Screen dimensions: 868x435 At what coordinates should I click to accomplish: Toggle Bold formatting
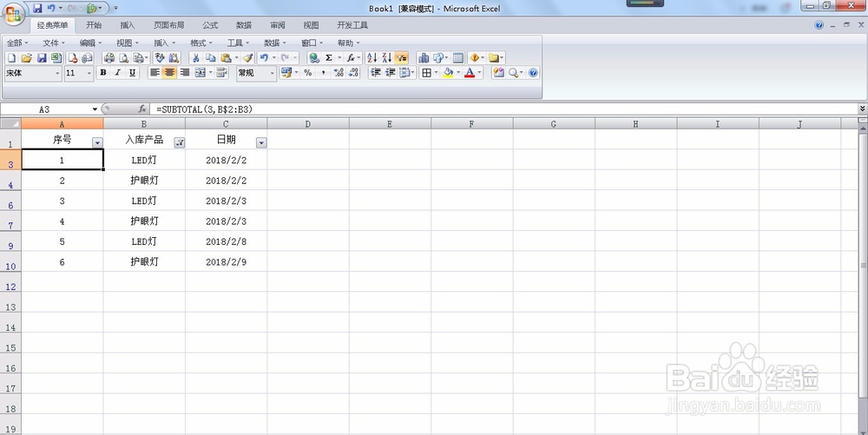tap(103, 73)
